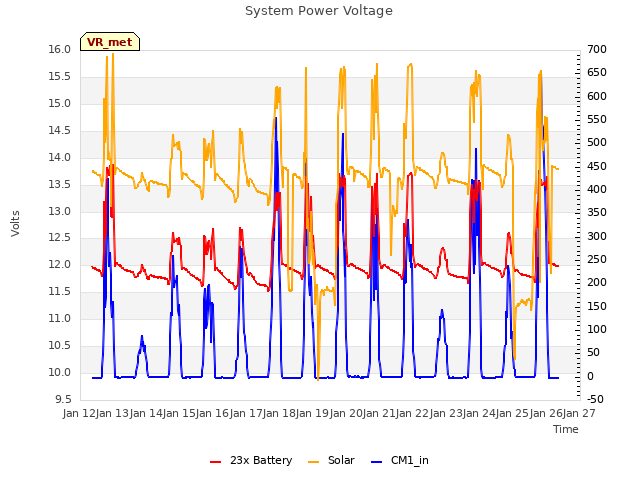Click the orange Solar legend swatch
This screenshot has width=640, height=480.
(313, 462)
